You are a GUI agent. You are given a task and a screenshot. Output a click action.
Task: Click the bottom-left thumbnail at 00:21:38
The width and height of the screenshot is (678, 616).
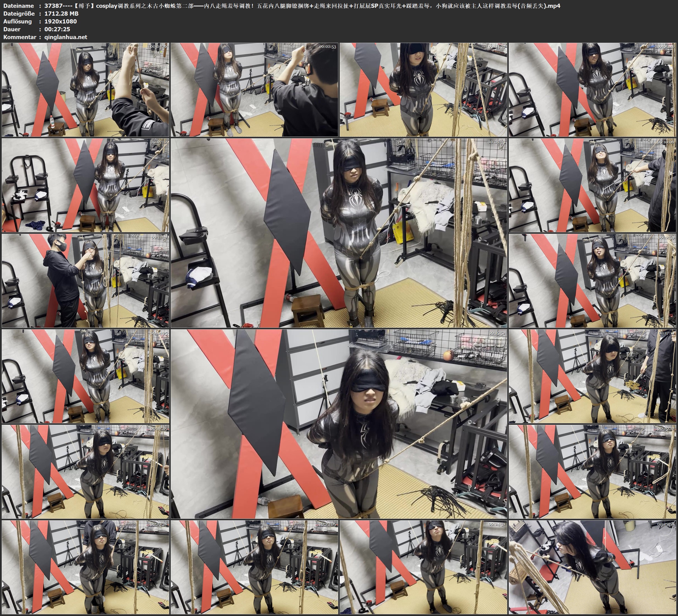click(85, 567)
